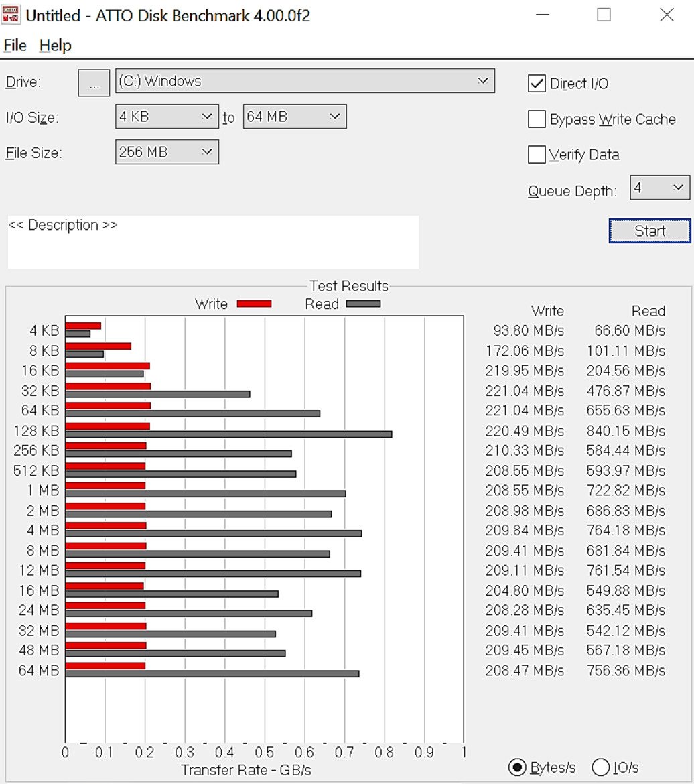Enable the Verify Data checkbox
The width and height of the screenshot is (694, 784).
(537, 155)
